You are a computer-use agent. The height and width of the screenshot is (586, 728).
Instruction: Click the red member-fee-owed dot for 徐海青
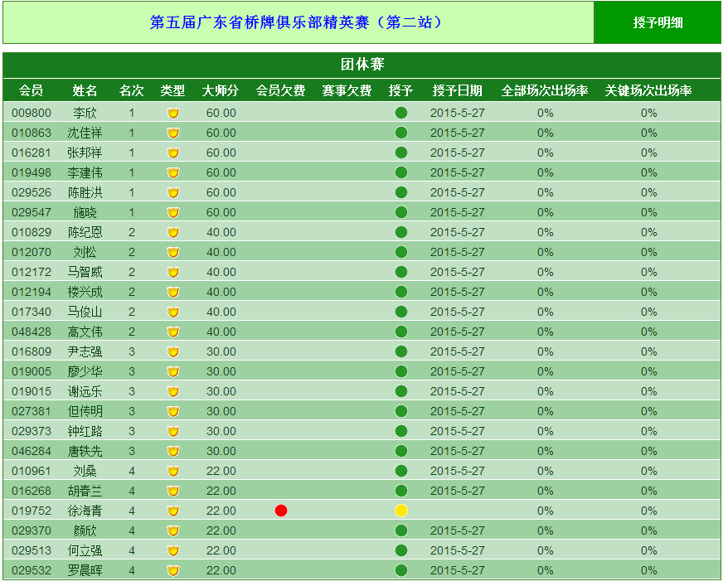[281, 511]
